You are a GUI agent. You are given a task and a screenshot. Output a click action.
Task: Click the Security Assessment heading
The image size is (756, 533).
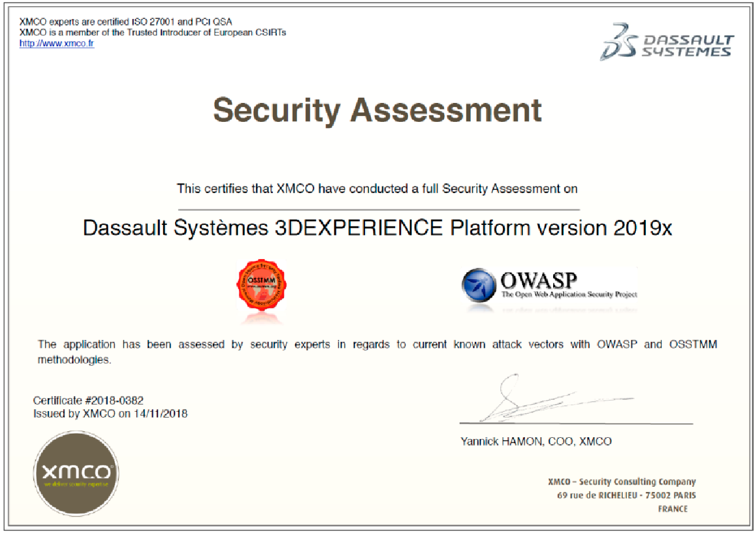(377, 110)
